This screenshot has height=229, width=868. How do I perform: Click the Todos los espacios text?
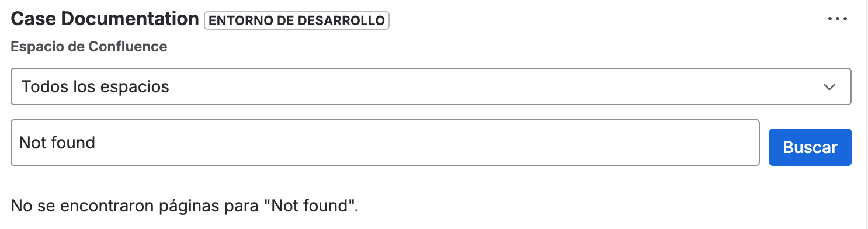tap(95, 87)
